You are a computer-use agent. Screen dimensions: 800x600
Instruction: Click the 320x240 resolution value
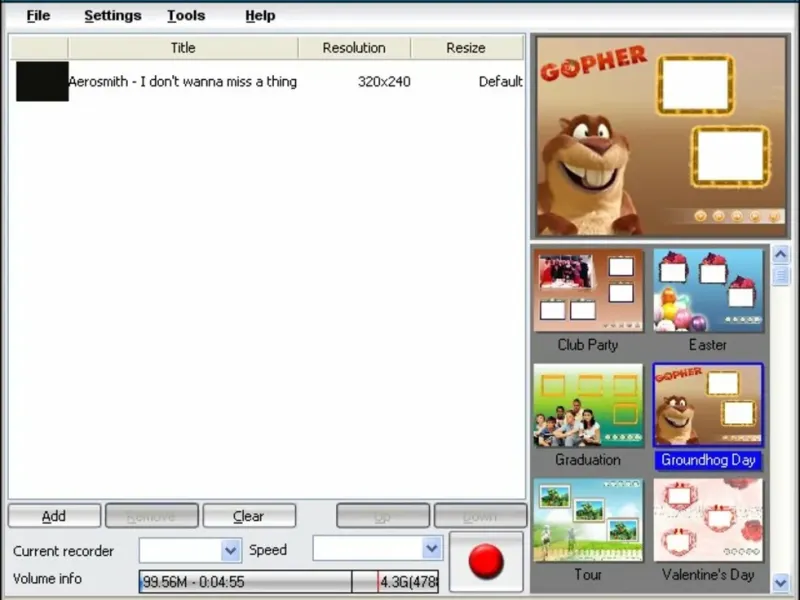click(x=384, y=82)
